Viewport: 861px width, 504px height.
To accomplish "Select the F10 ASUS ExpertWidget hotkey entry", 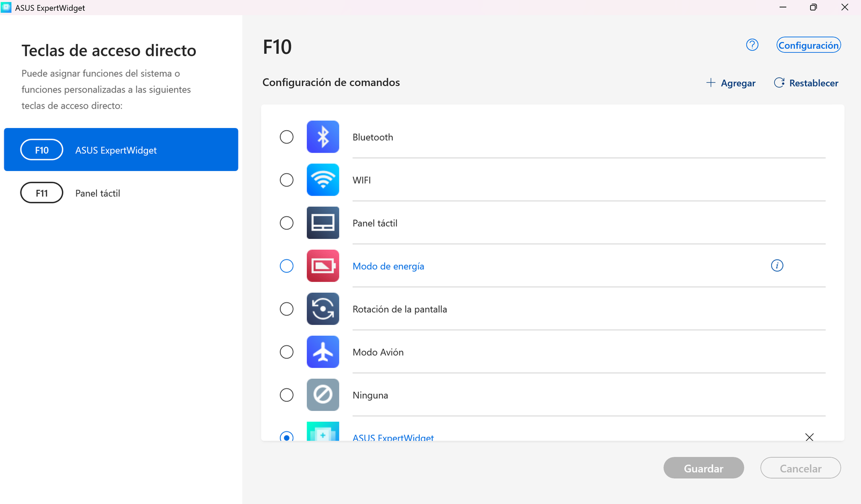I will click(121, 150).
